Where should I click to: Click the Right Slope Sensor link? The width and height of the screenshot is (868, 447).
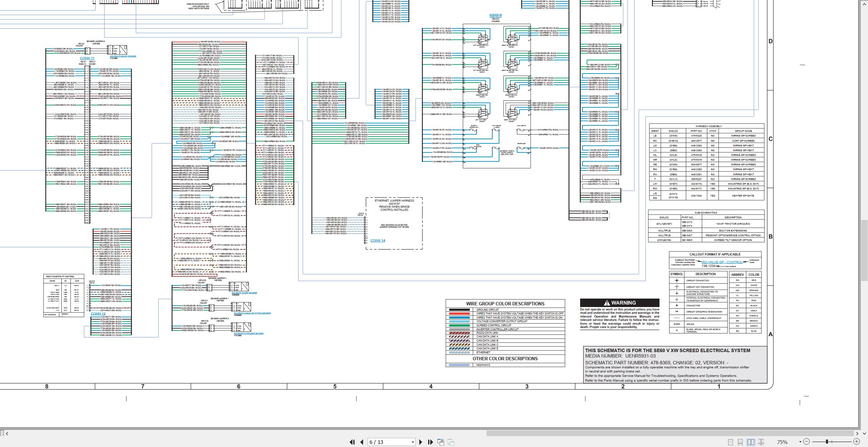click(x=244, y=293)
